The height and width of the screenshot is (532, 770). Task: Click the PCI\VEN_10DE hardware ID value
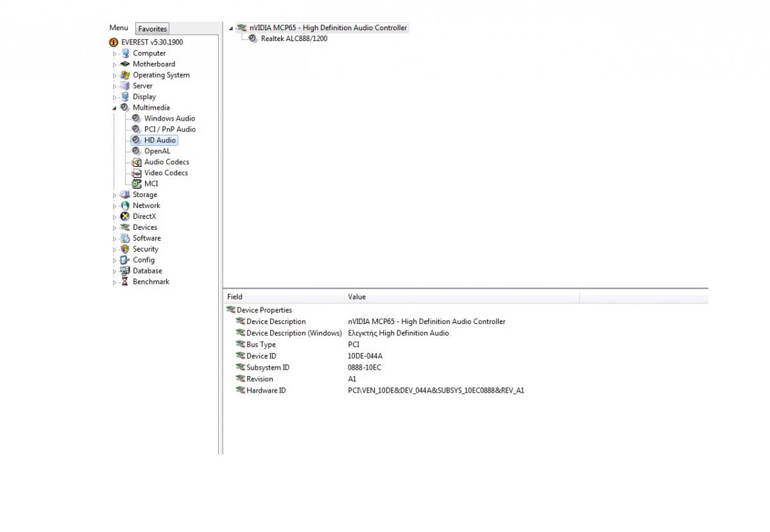pyautogui.click(x=436, y=391)
